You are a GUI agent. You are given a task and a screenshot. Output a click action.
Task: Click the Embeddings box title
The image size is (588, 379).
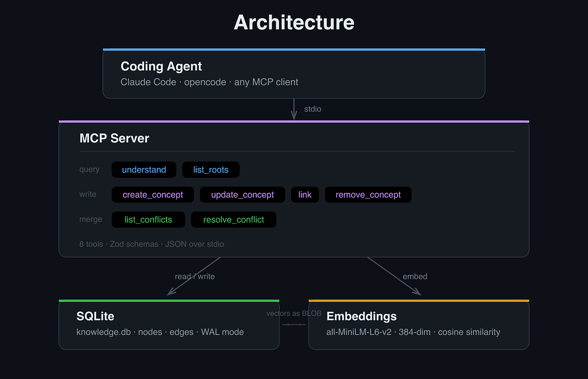[x=361, y=316]
